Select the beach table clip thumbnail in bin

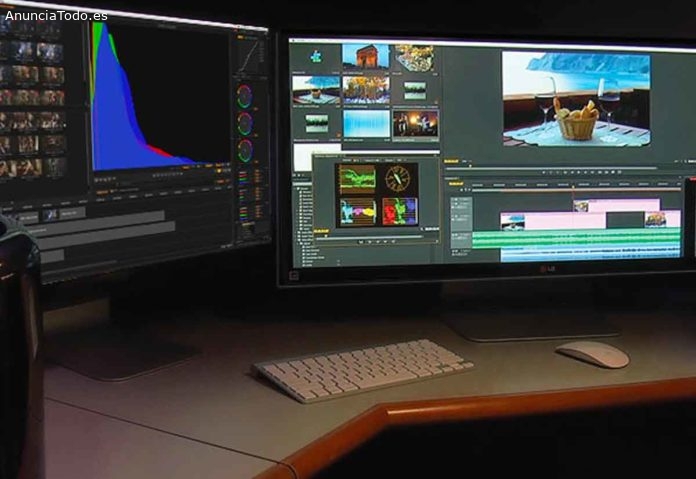pyautogui.click(x=316, y=90)
